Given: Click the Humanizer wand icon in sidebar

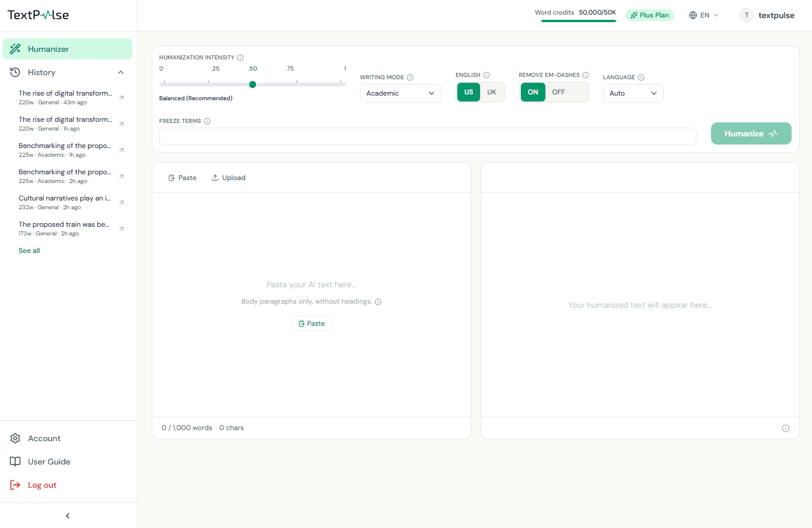Looking at the screenshot, I should coord(15,49).
